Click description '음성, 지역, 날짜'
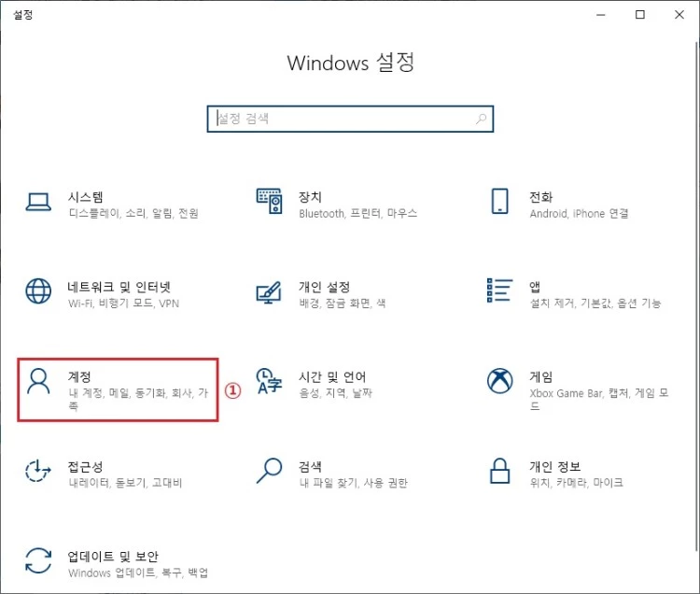The width and height of the screenshot is (700, 594). pyautogui.click(x=336, y=393)
